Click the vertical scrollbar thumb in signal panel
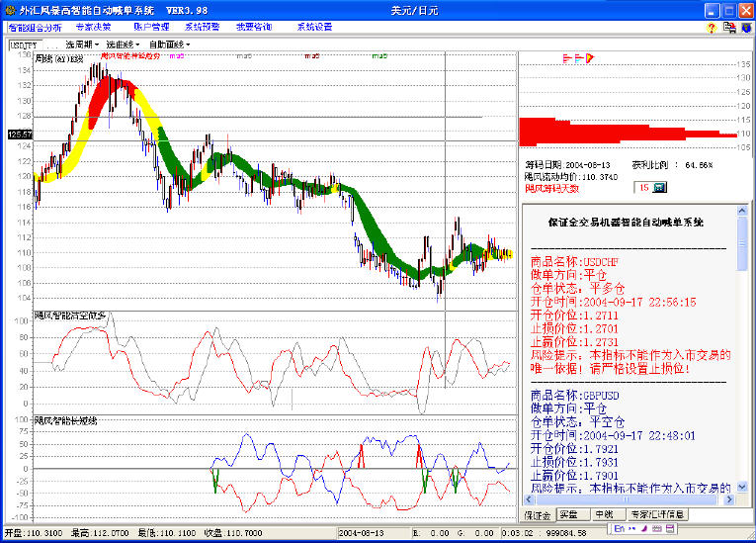756x543 pixels. tap(742, 243)
